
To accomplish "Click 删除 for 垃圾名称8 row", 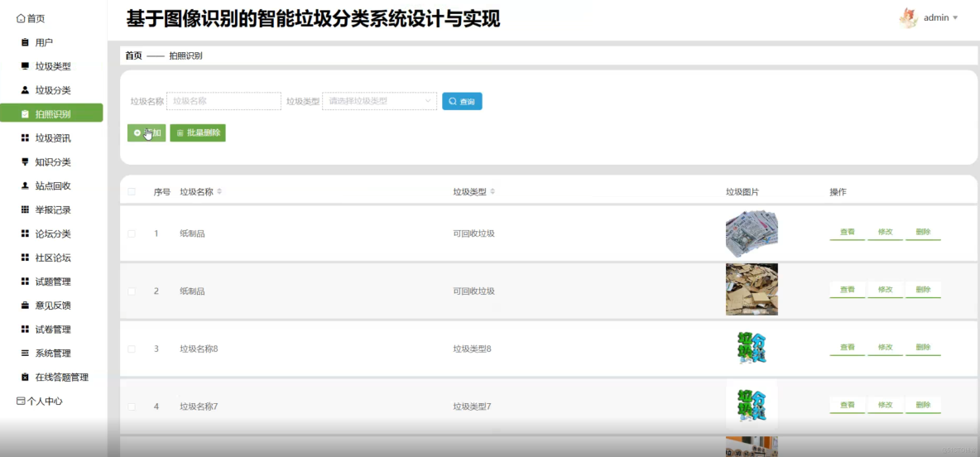I will tap(923, 348).
